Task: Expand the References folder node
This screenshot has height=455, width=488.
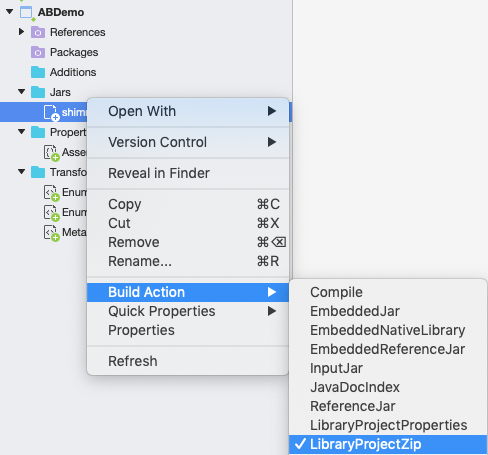Action: coord(21,32)
